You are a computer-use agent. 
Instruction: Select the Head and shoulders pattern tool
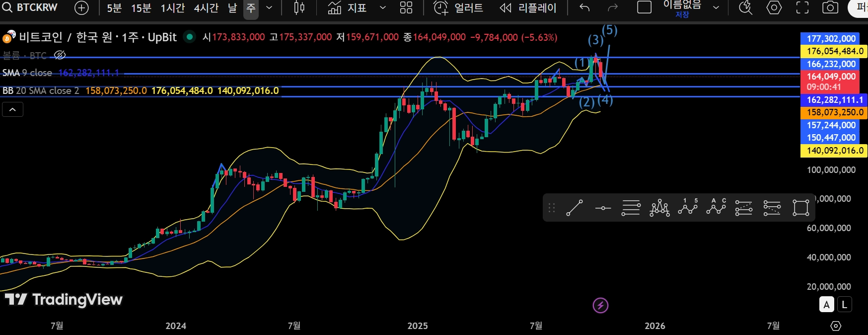tap(659, 208)
